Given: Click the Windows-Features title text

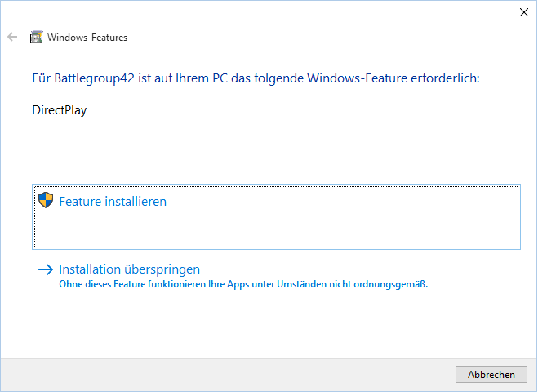Looking at the screenshot, I should click(87, 38).
